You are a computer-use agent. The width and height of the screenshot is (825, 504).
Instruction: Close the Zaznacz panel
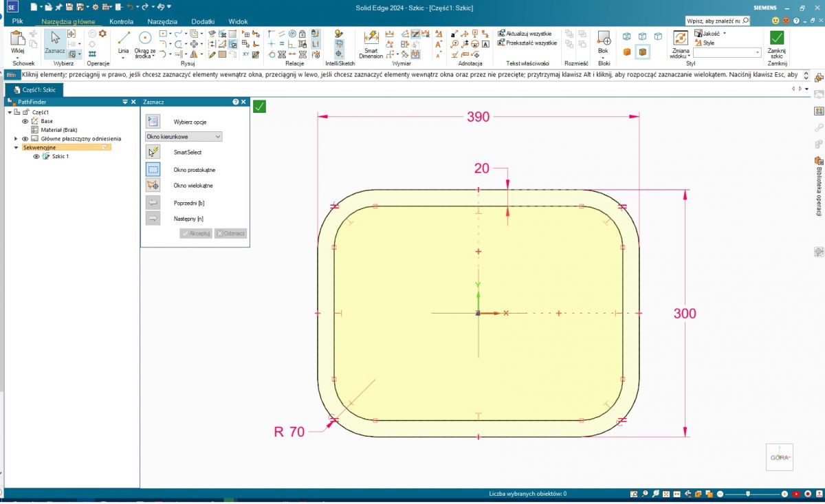tap(243, 102)
